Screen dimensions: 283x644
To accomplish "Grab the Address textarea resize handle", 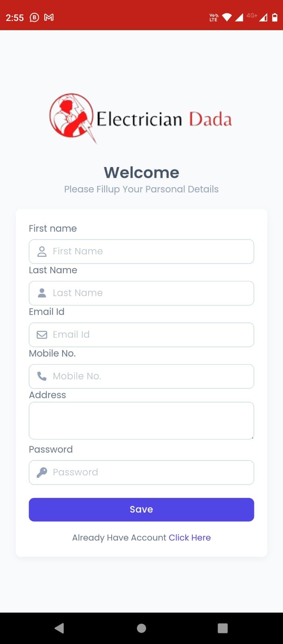I will point(252,437).
